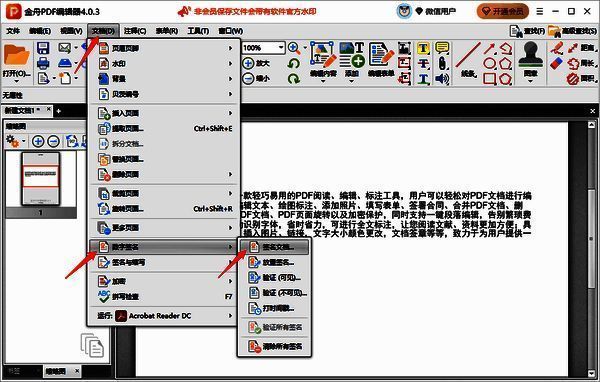
Task: Expand the 页眉页脚 submenu
Action: 163,48
